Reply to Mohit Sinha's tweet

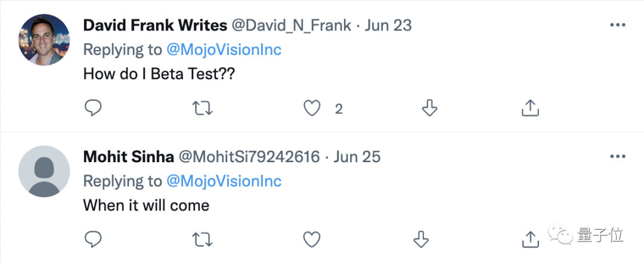coord(92,239)
